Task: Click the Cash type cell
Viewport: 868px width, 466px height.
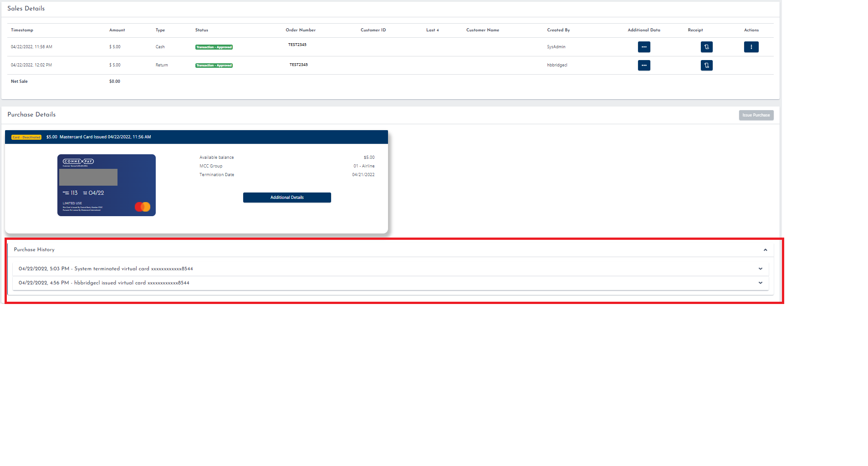Action: 160,47
